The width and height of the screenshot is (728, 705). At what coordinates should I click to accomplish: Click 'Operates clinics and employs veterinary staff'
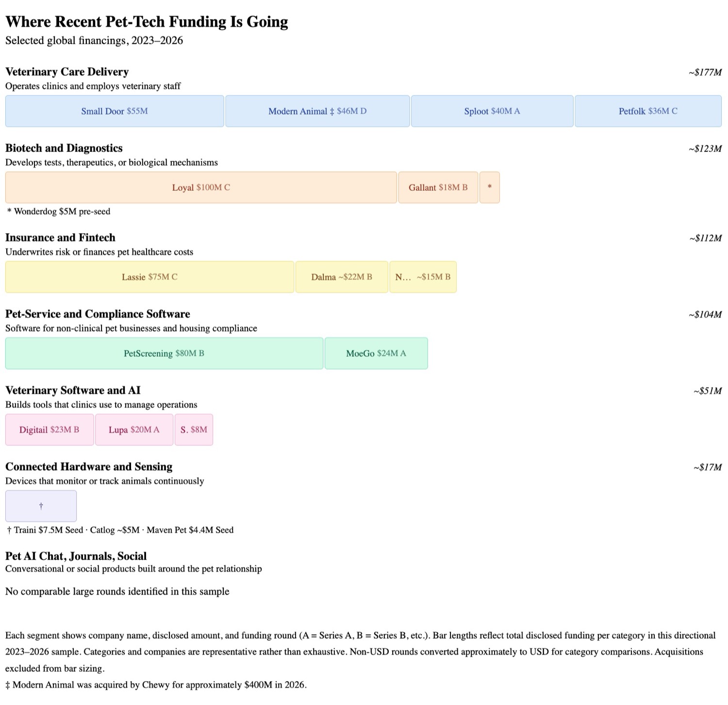pos(93,86)
